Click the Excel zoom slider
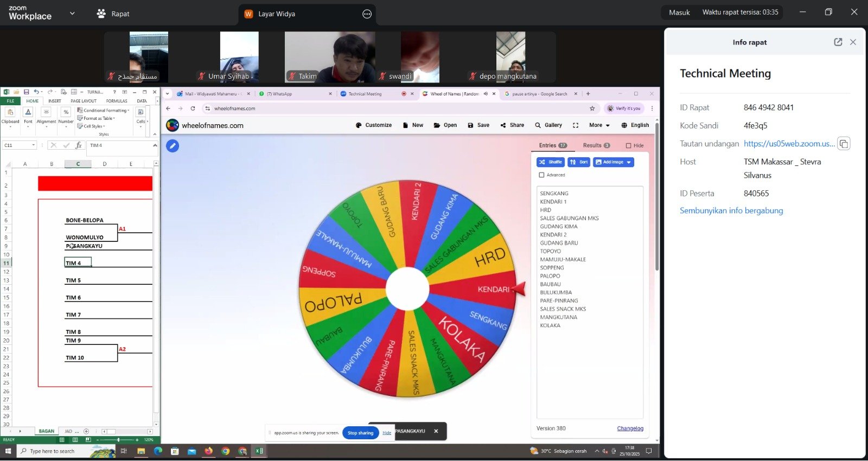 118,440
